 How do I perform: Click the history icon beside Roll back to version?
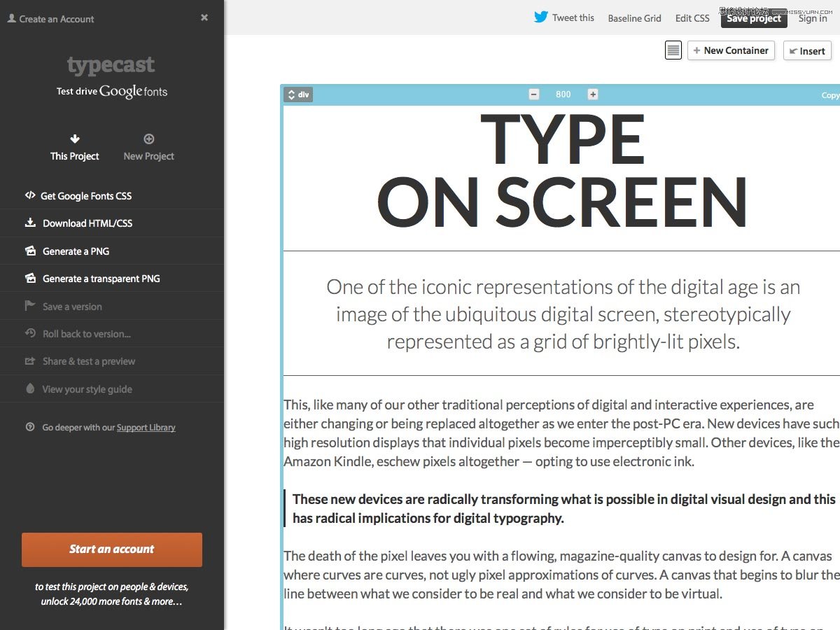30,333
